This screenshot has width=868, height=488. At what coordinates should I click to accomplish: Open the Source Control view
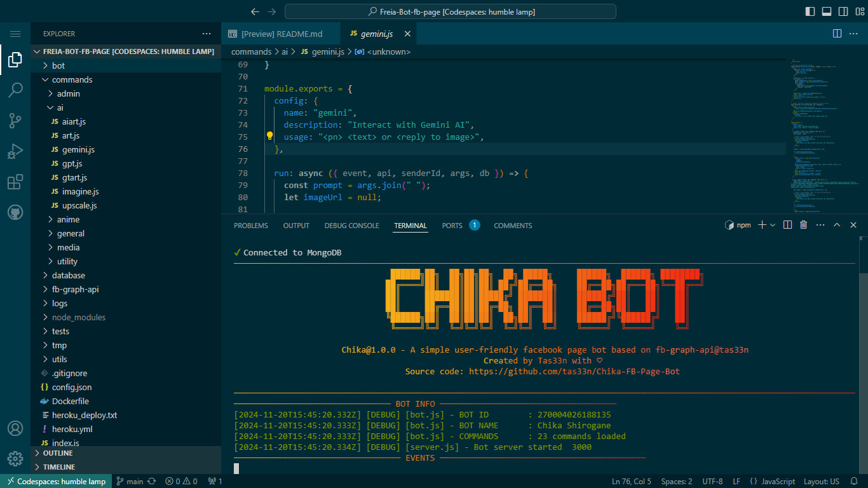coord(15,121)
